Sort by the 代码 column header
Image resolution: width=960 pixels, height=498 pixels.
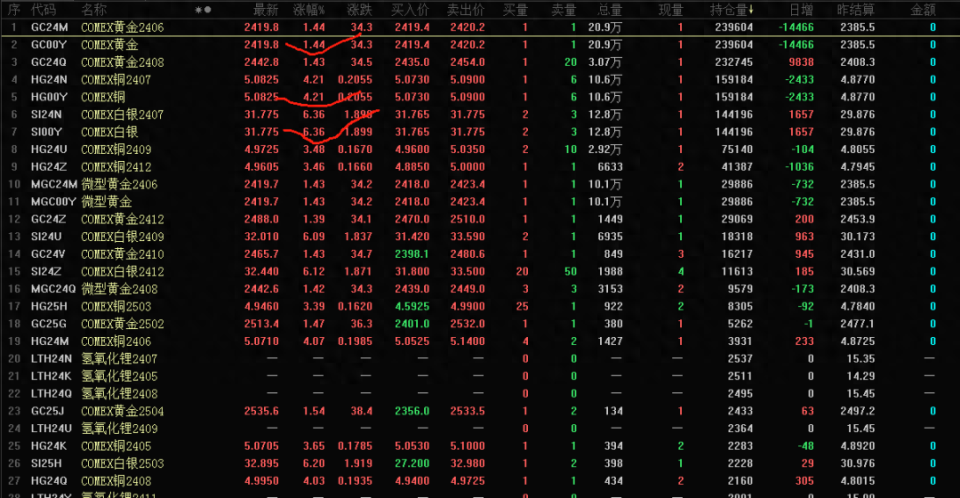click(x=43, y=10)
